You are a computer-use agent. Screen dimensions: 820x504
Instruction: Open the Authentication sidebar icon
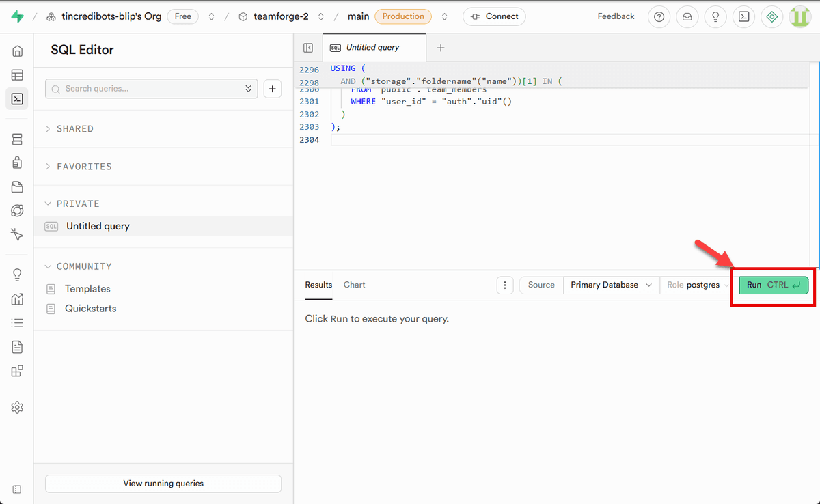click(17, 163)
